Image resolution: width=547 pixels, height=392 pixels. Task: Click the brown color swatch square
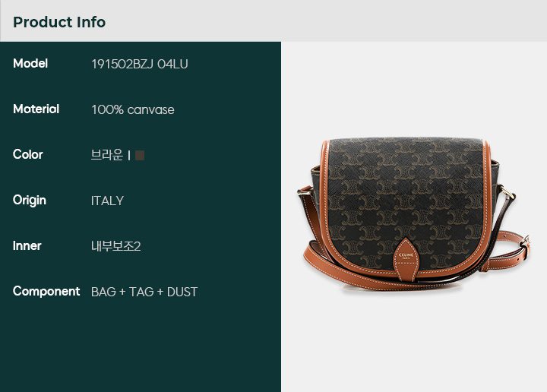140,155
